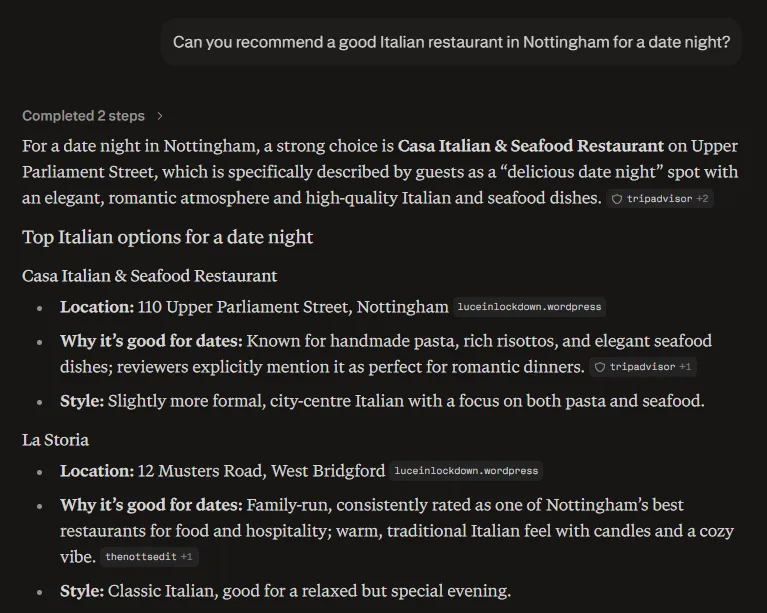
Task: Open luceinlockdown.wordpress source beside Musters Road address
Action: [x=466, y=471]
